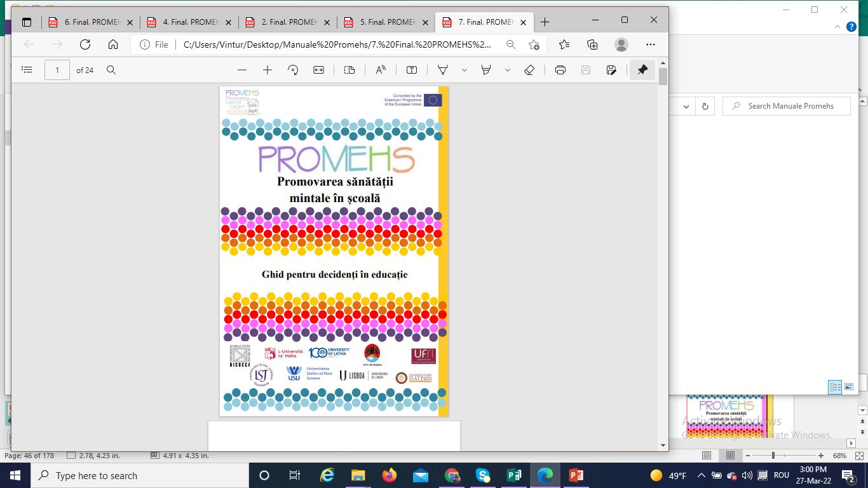The image size is (868, 488).
Task: Switch File Explorer to large icons view
Action: tap(848, 386)
